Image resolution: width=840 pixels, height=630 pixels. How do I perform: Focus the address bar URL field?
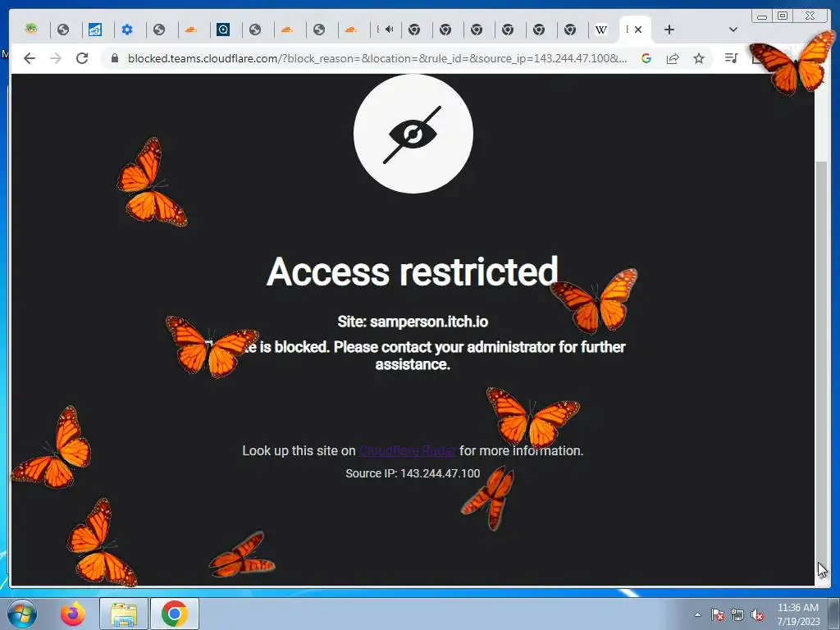[377, 58]
